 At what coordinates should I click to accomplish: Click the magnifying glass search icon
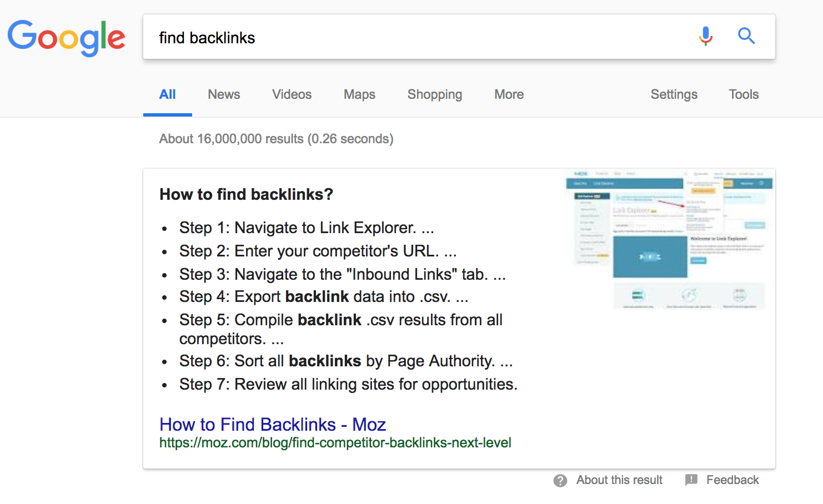pos(746,37)
